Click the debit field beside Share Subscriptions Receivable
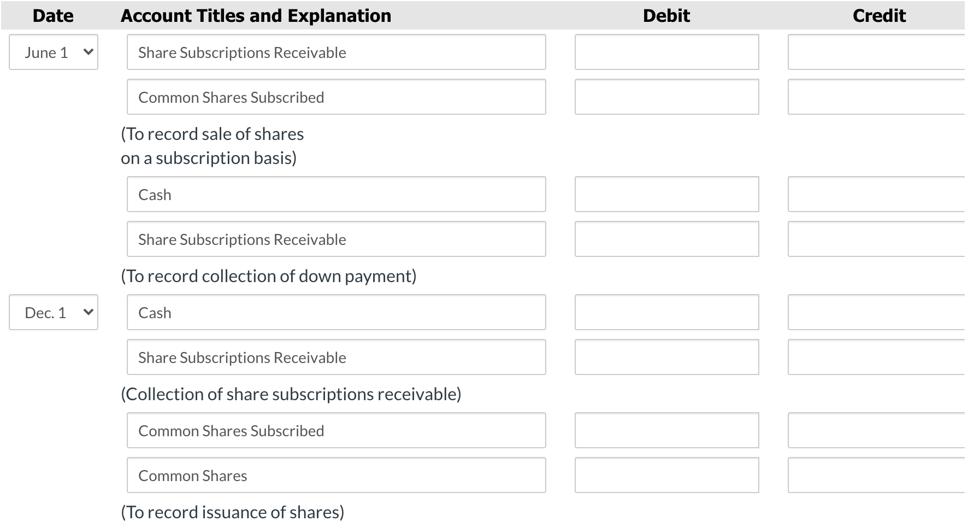The height and width of the screenshot is (527, 980). click(x=666, y=52)
